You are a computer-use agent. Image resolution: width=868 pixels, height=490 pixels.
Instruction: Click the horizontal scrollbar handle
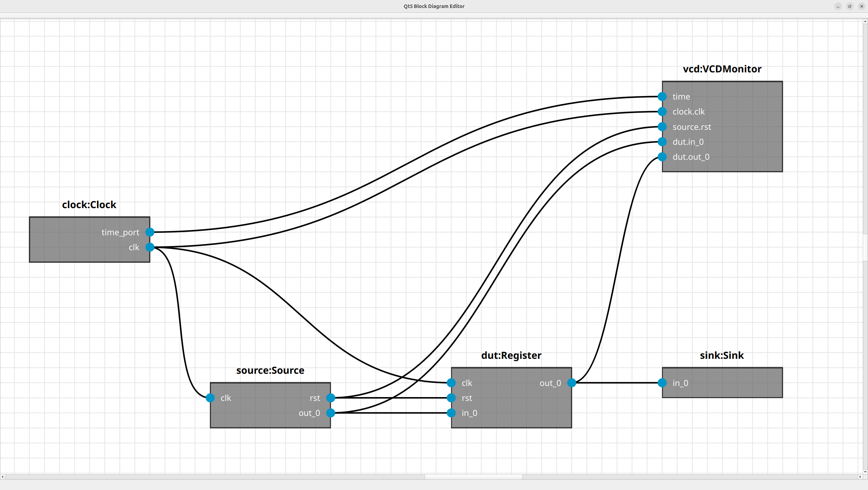(x=473, y=477)
